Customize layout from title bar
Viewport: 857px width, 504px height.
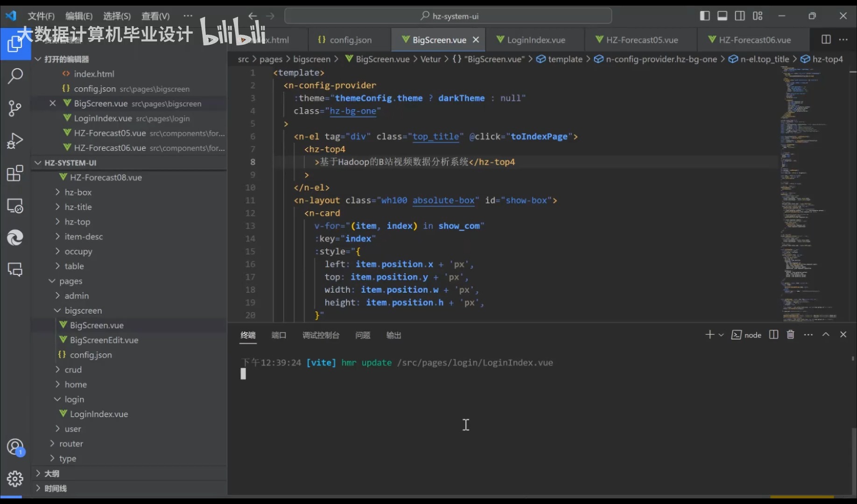758,16
